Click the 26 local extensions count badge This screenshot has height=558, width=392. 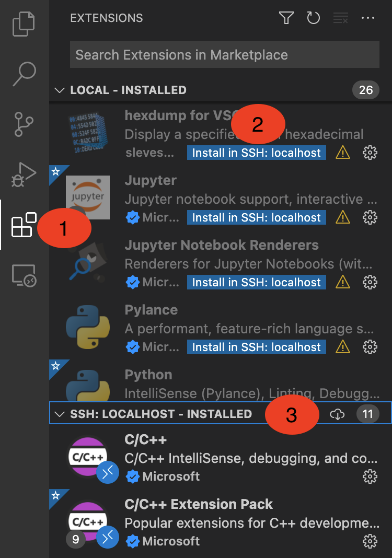pos(366,90)
